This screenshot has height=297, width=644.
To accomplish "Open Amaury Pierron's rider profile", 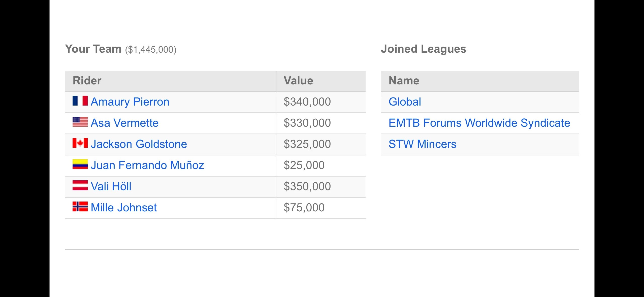I will (x=130, y=102).
